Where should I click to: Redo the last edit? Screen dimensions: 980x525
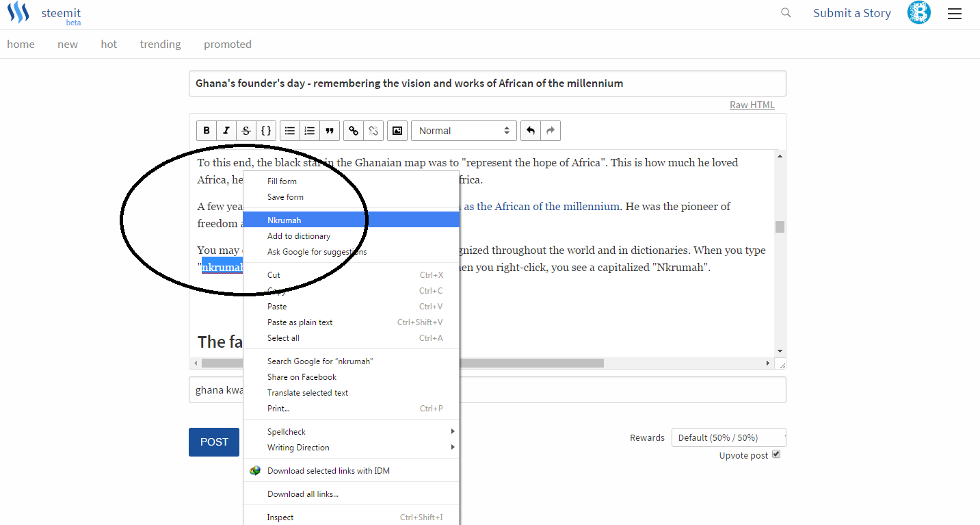pos(551,131)
